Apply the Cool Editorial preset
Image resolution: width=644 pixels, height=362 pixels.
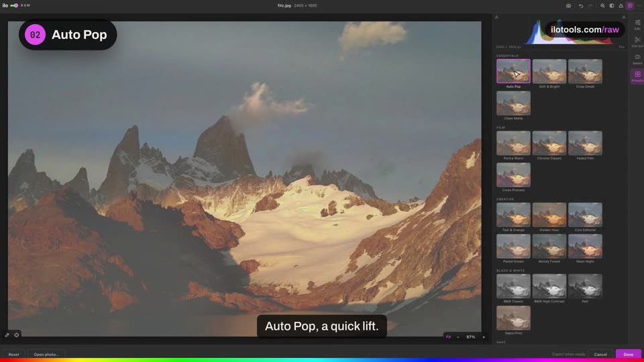tap(585, 215)
